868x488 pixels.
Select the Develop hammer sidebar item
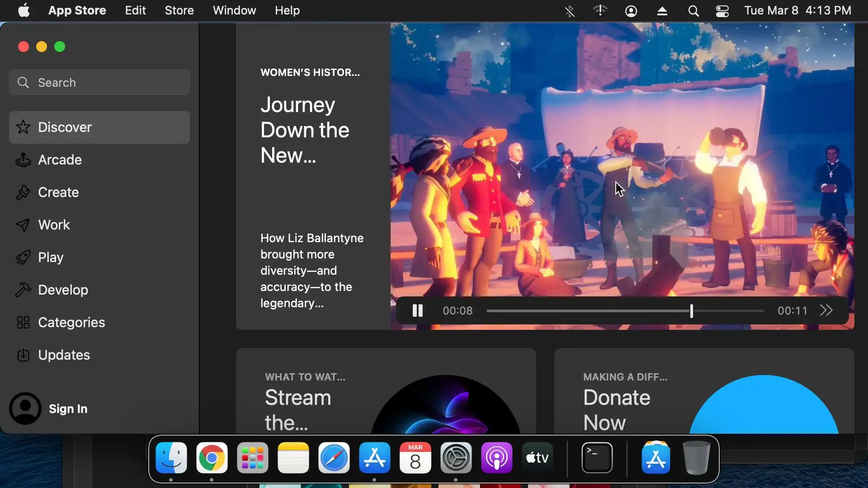(x=63, y=290)
